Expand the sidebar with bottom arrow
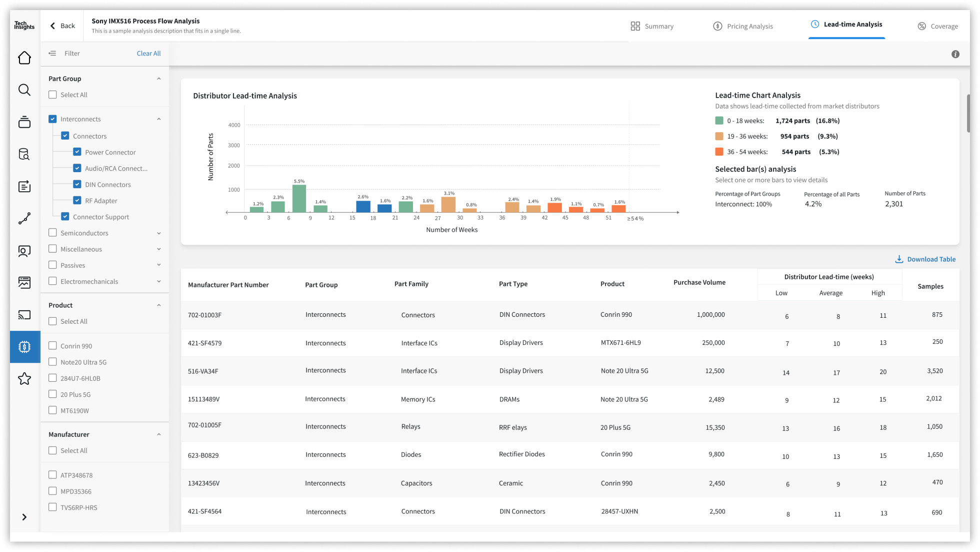The height and width of the screenshot is (552, 980). pos(24,517)
